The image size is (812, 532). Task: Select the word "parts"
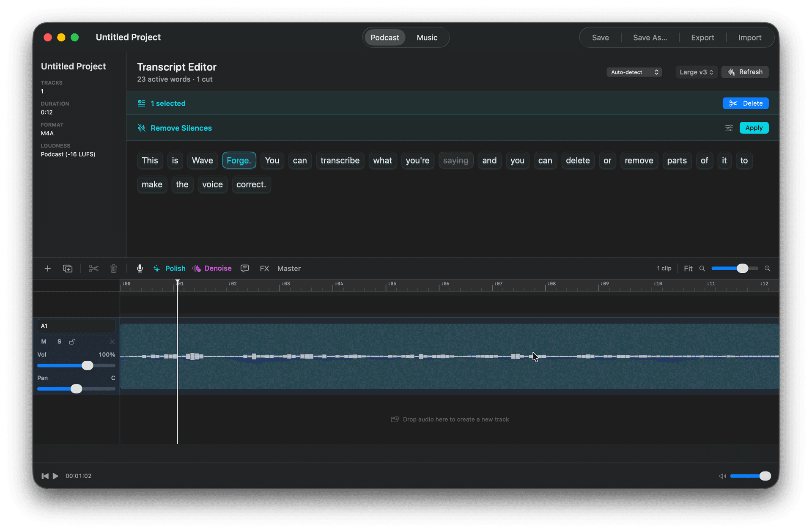tap(677, 161)
